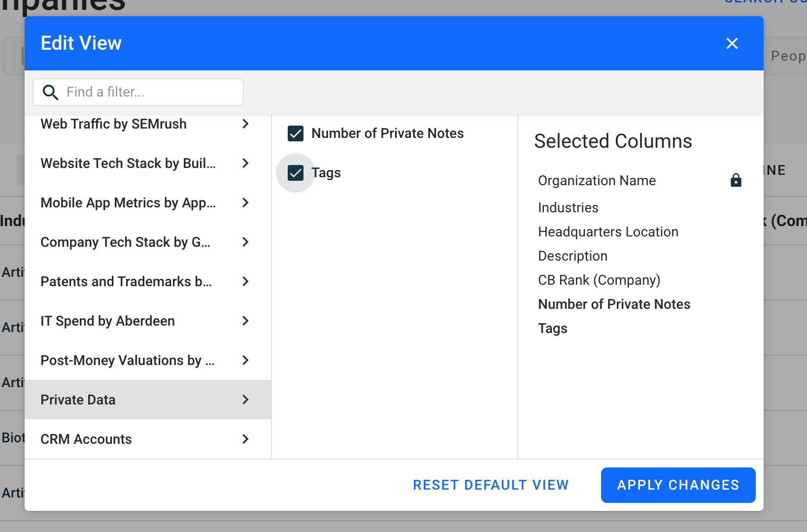Image resolution: width=807 pixels, height=532 pixels.
Task: Click the lock icon beside Organization Name
Action: pos(736,180)
